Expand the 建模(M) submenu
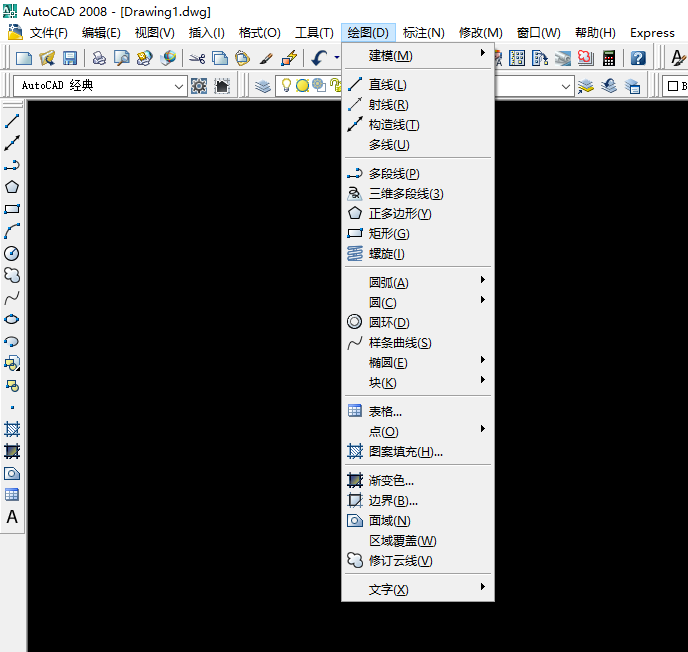The height and width of the screenshot is (652, 688). pyautogui.click(x=418, y=56)
